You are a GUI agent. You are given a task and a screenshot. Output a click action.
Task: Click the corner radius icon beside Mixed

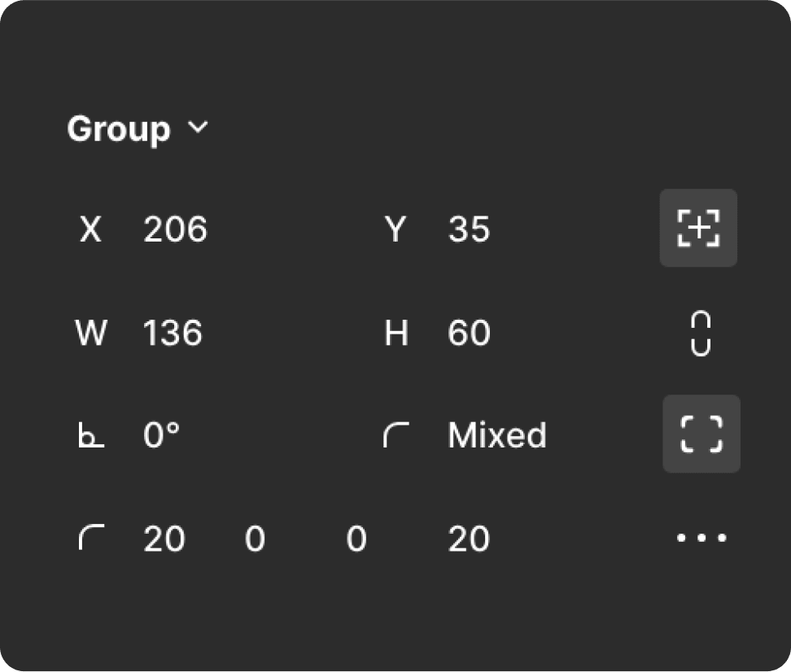click(396, 435)
